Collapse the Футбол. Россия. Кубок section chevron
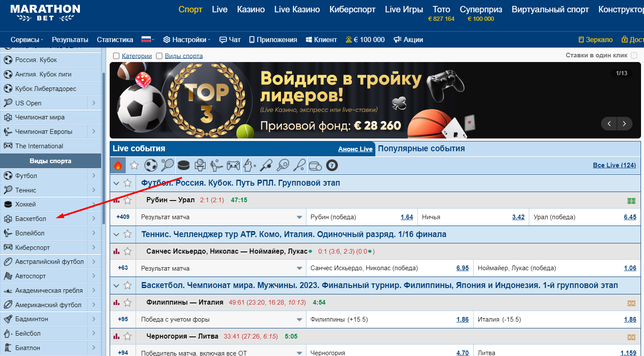Image resolution: width=644 pixels, height=356 pixels. pyautogui.click(x=116, y=183)
